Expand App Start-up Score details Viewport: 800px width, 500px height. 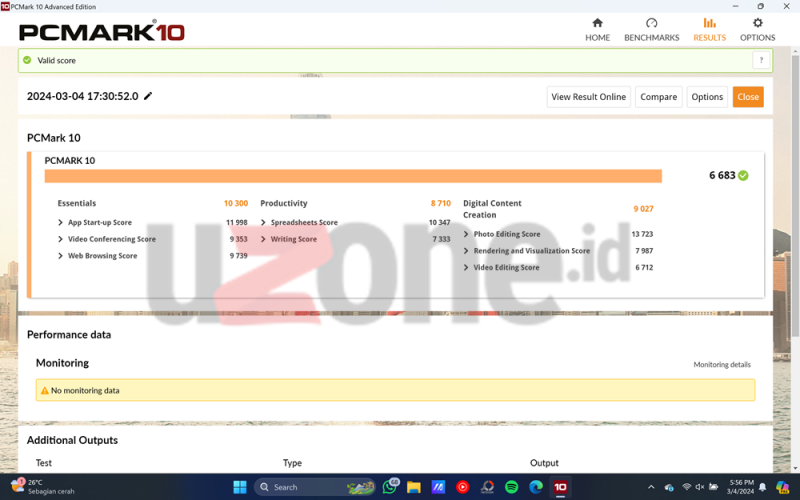(x=60, y=222)
